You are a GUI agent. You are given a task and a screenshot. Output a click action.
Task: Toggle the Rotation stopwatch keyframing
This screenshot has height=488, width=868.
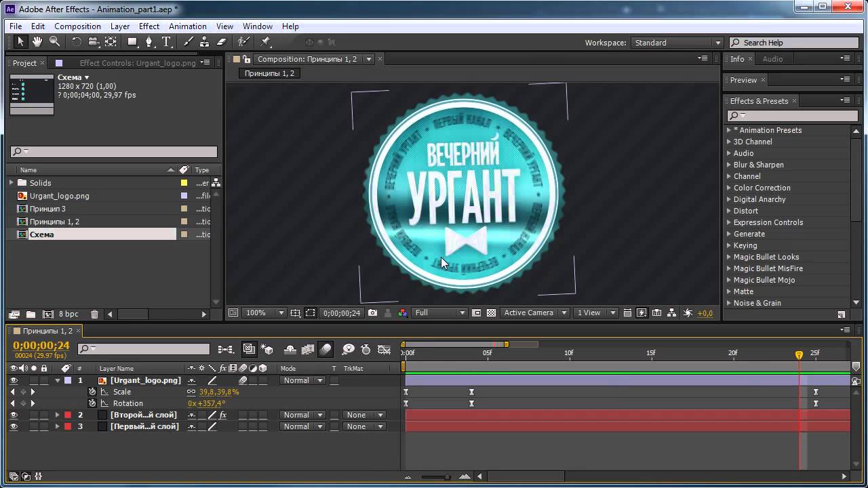point(92,404)
